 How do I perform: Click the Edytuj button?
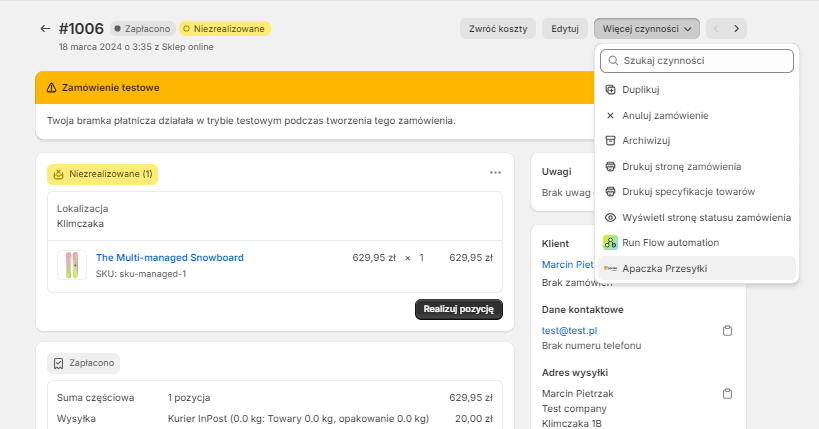click(565, 29)
